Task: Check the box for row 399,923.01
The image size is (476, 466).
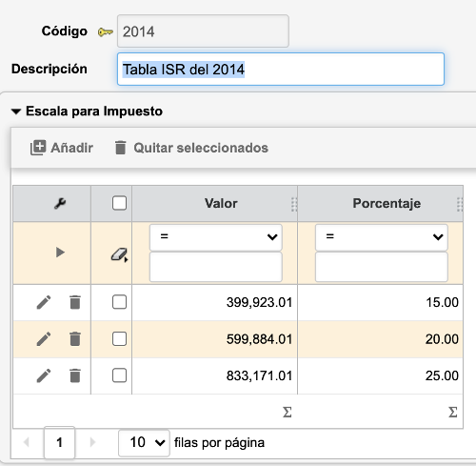Action: [119, 302]
